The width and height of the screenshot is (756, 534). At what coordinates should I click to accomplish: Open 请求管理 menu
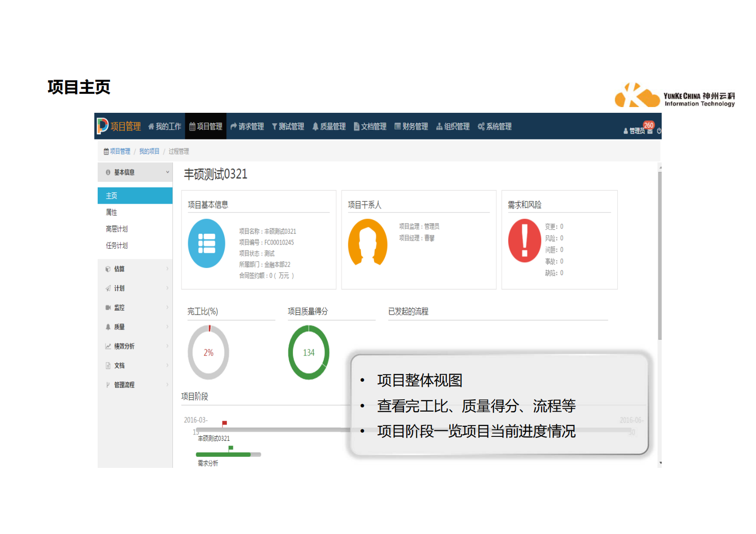click(247, 127)
